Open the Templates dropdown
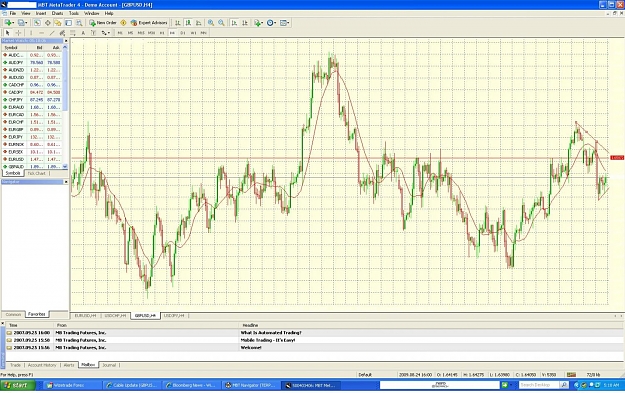Screen dimensions: 625x393 285,23
